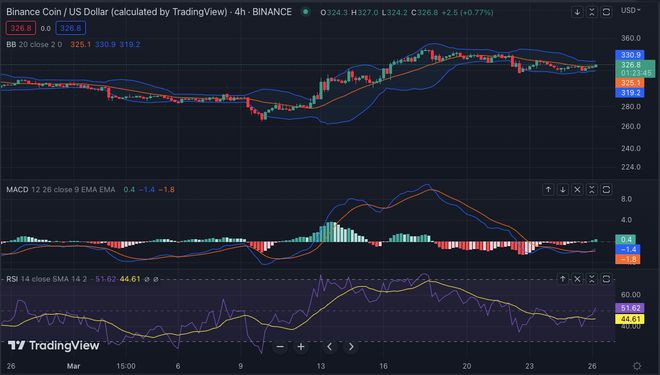Image resolution: width=660 pixels, height=375 pixels.
Task: Click the yellow 44.61 RSI average label
Action: coord(630,319)
